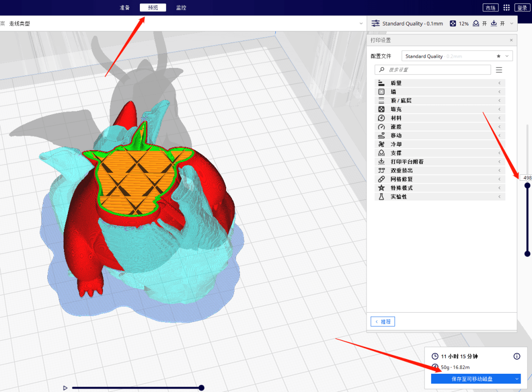Open the Standard Quality profile dropdown
Viewport: 532px width, 392px height.
457,56
